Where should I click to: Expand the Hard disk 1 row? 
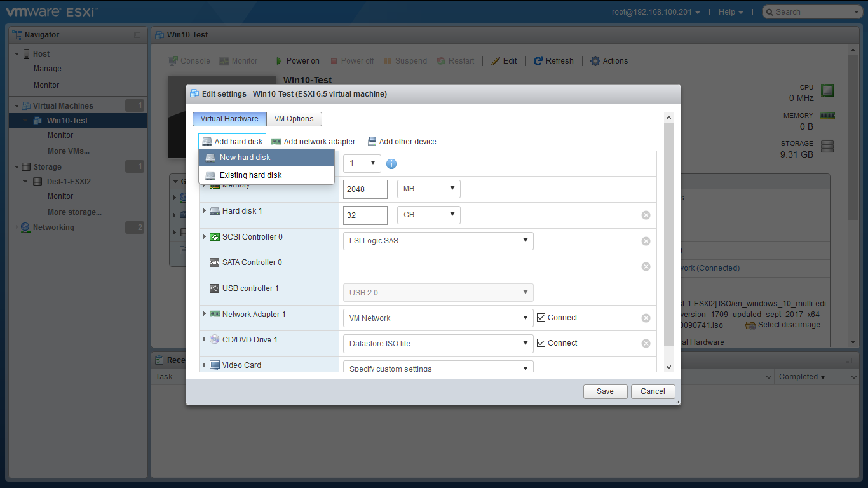[x=205, y=210]
